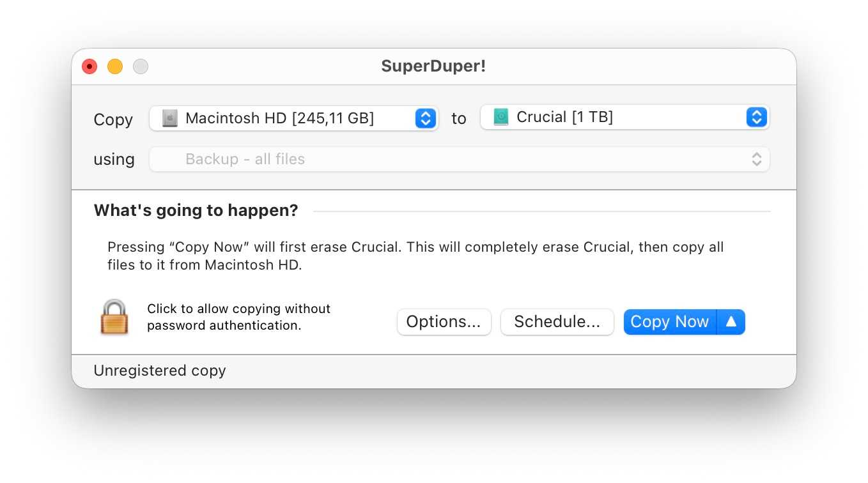Open the Schedule... dialog

tap(557, 322)
